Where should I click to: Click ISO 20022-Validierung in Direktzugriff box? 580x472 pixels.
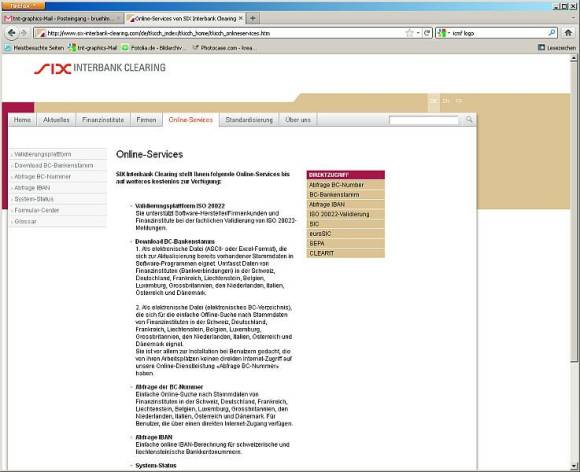pyautogui.click(x=345, y=214)
